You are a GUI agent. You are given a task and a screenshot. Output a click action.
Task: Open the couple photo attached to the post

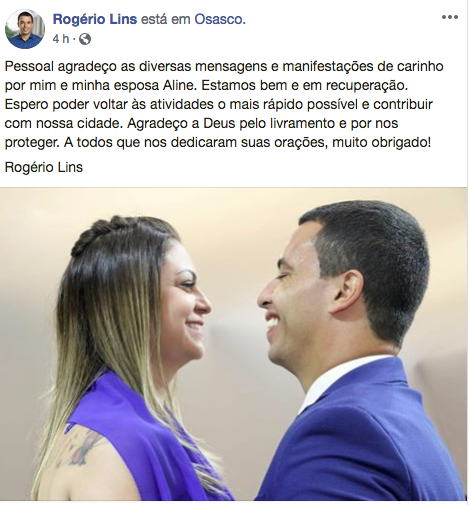click(233, 343)
